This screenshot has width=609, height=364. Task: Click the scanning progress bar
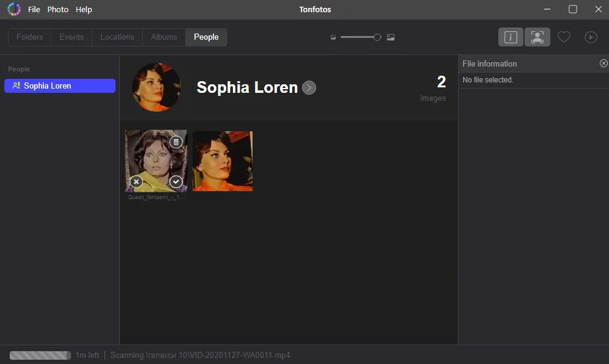(x=40, y=355)
